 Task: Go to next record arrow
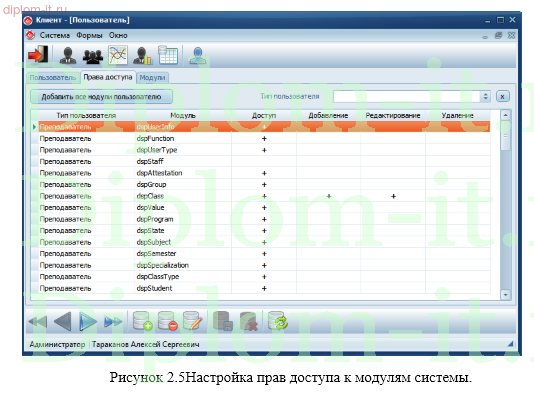pos(88,321)
